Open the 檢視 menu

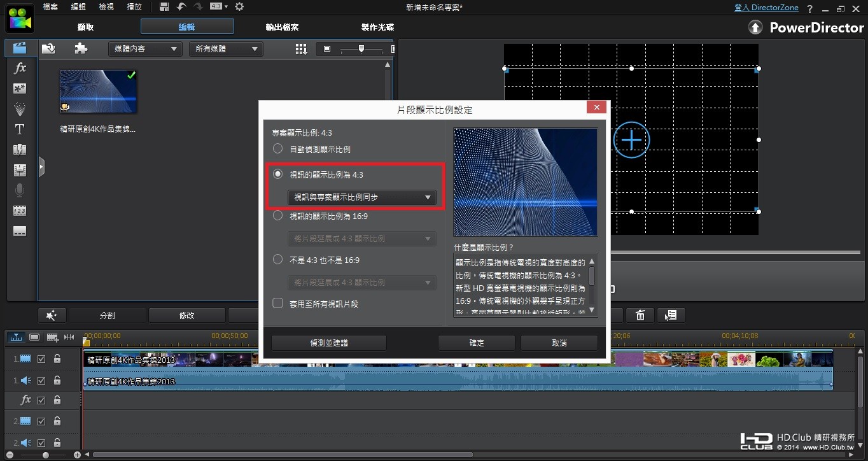click(x=106, y=7)
